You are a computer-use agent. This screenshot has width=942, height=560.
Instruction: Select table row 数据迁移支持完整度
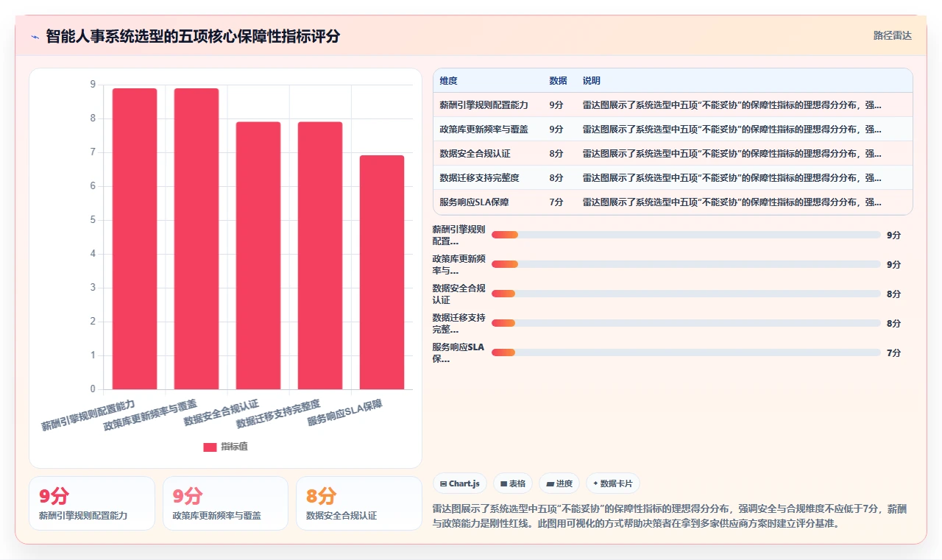tap(673, 177)
